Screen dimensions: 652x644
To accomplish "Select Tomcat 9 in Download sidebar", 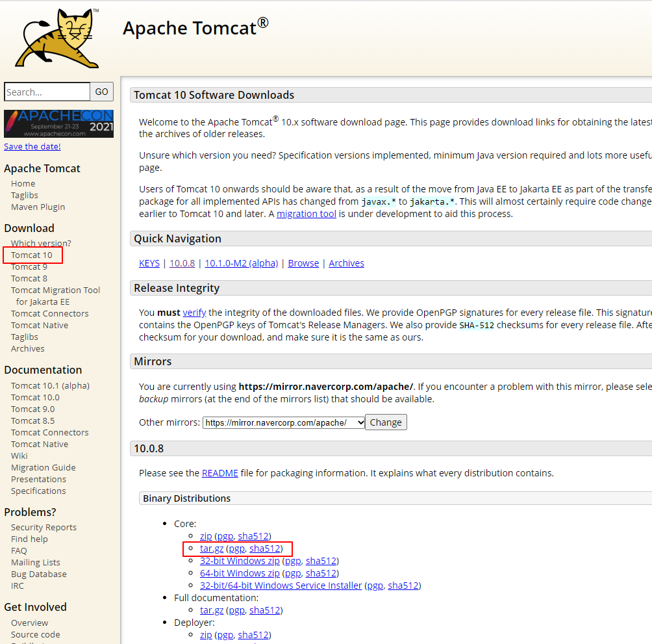I will [x=29, y=267].
